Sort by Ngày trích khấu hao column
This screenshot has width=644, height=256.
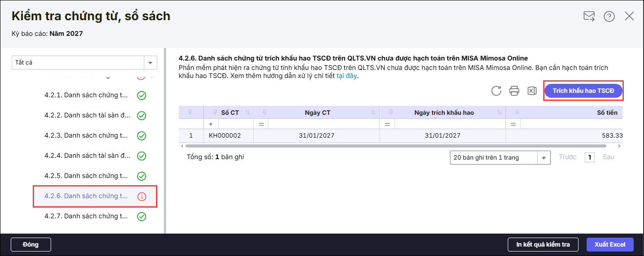[x=499, y=113]
